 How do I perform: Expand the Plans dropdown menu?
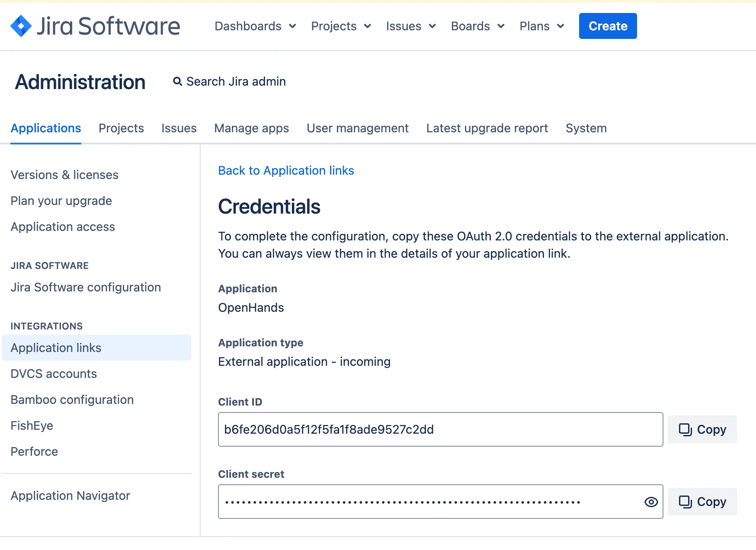click(x=541, y=26)
